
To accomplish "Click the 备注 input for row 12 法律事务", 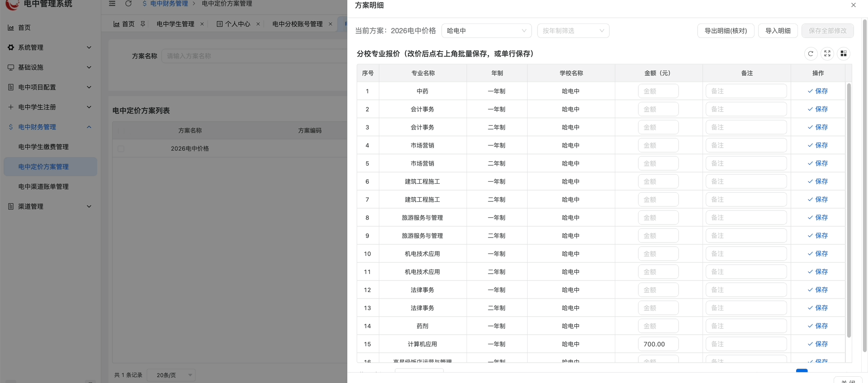I will tap(746, 290).
